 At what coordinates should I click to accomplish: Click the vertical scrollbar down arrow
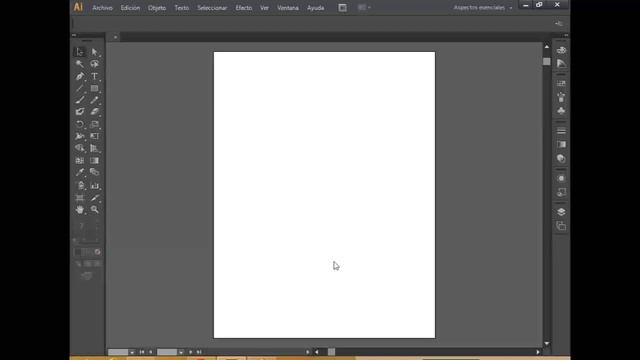(547, 344)
